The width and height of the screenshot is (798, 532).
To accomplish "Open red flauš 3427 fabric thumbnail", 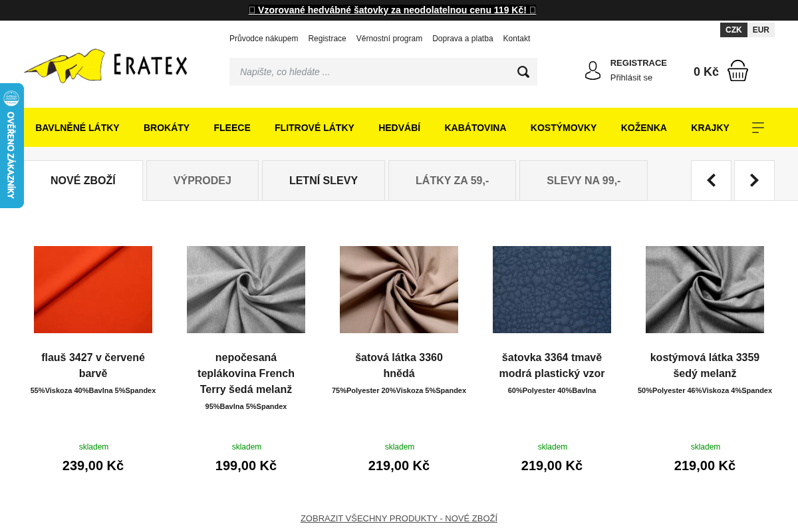I will pyautogui.click(x=93, y=289).
